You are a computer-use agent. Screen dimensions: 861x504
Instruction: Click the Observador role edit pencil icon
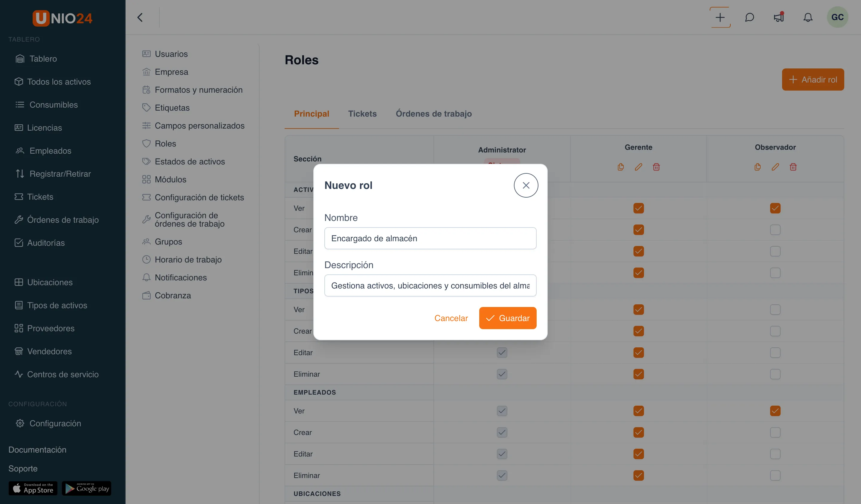tap(775, 167)
